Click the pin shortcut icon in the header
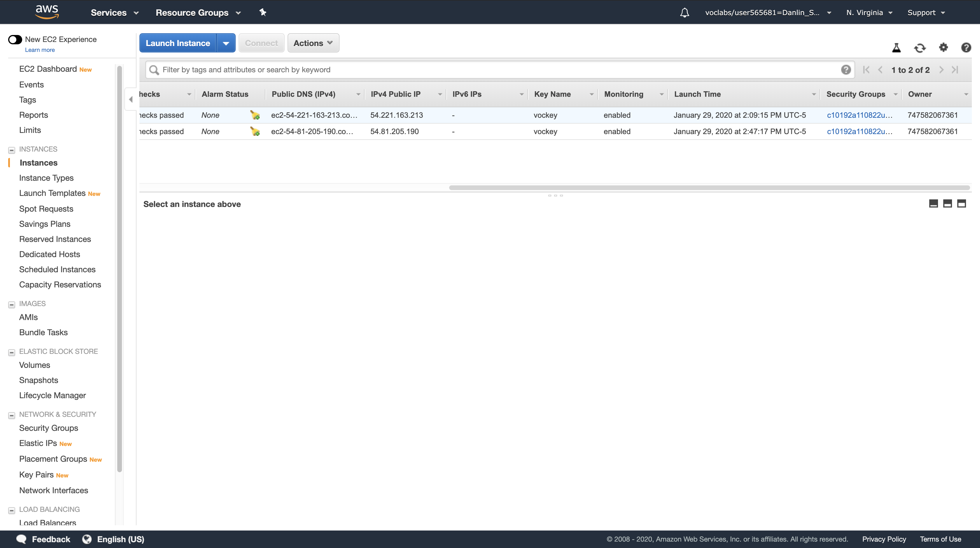The height and width of the screenshot is (548, 980). (262, 12)
